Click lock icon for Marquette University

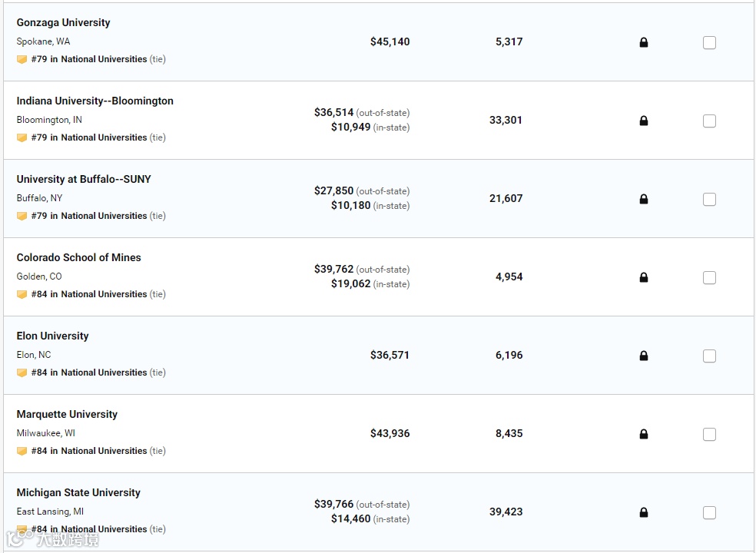pyautogui.click(x=644, y=434)
